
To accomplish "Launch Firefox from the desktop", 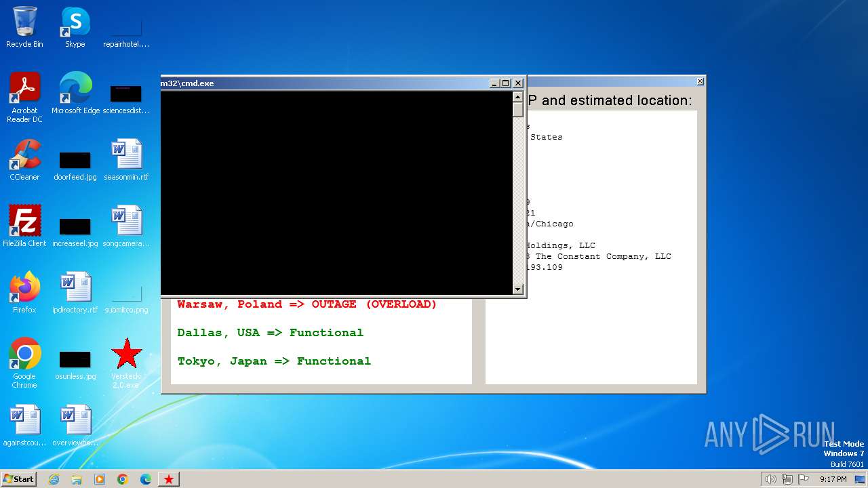I will tap(24, 293).
